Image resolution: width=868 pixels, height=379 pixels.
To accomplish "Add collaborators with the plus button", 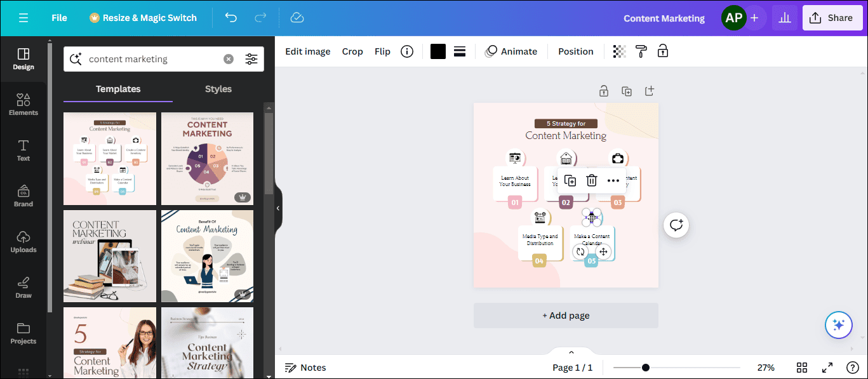I will point(754,18).
